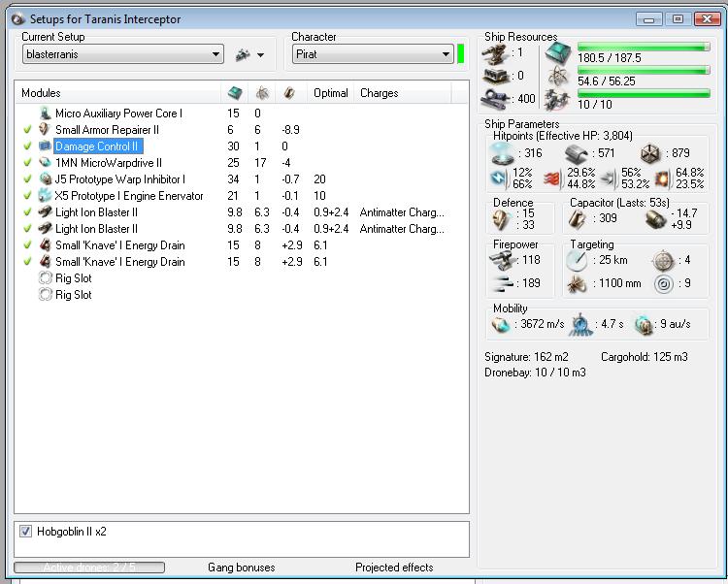Toggle the X5 Prototype I Engine Enervator checkmark

click(x=27, y=195)
